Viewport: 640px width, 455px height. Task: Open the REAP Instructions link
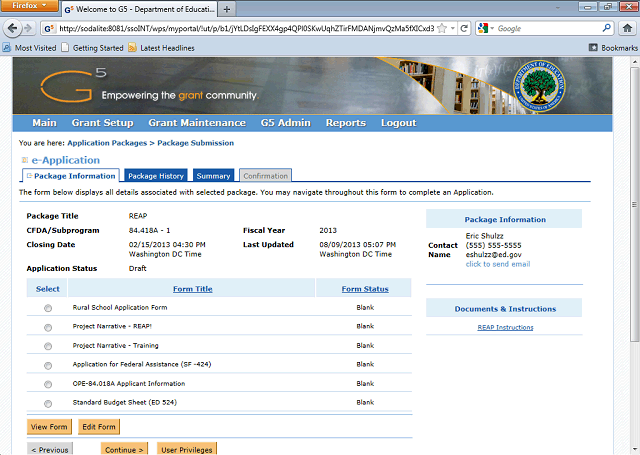pyautogui.click(x=505, y=327)
